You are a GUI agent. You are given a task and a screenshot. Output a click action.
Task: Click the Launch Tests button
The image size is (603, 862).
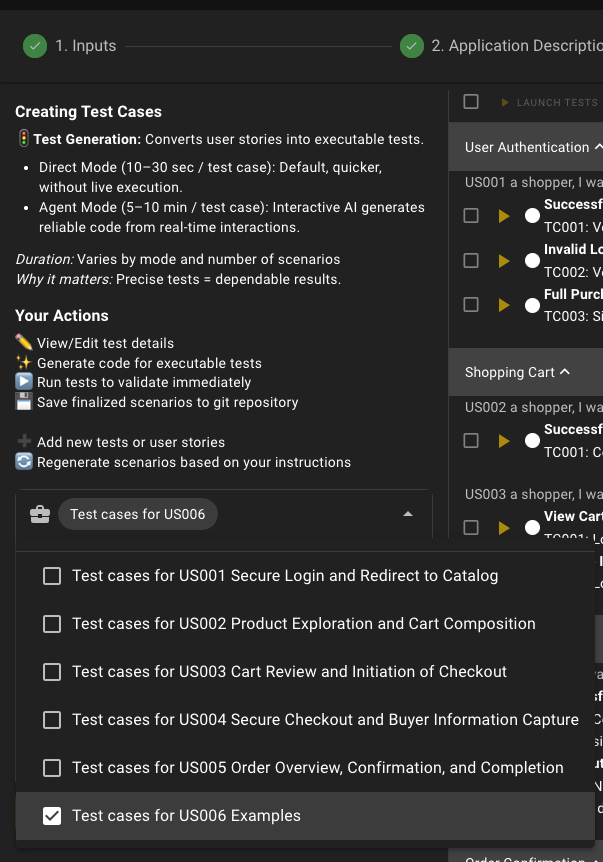[548, 102]
